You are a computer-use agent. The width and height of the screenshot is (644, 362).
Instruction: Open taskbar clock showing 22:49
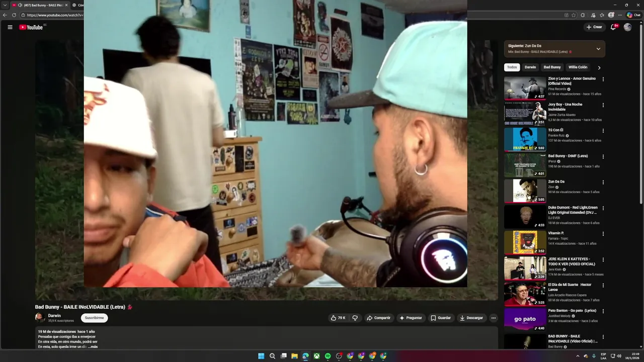(632, 356)
